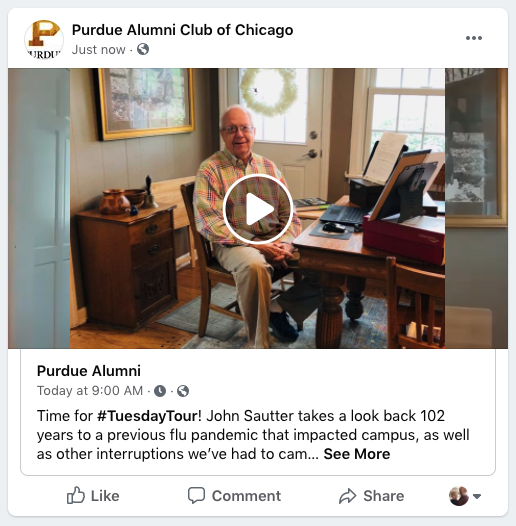Click the public globe icon beside "Just now"

coord(143,49)
